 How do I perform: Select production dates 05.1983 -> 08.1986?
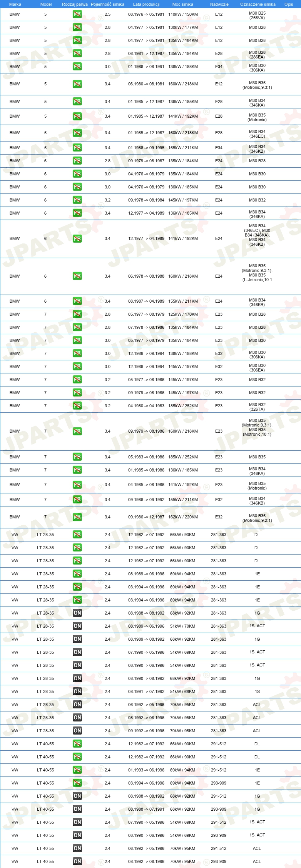146,457
